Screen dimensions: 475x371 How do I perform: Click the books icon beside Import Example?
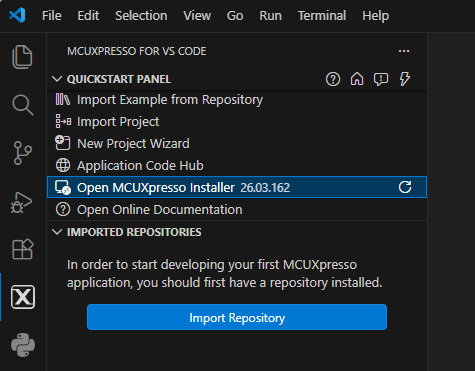coord(63,99)
